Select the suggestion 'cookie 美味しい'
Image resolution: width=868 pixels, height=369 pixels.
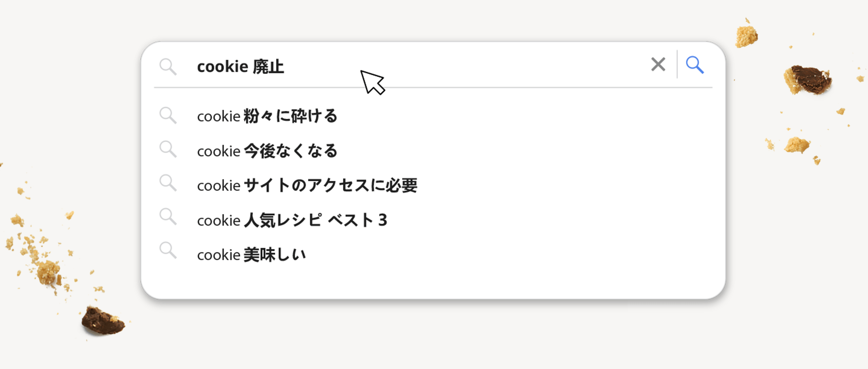[x=251, y=255]
